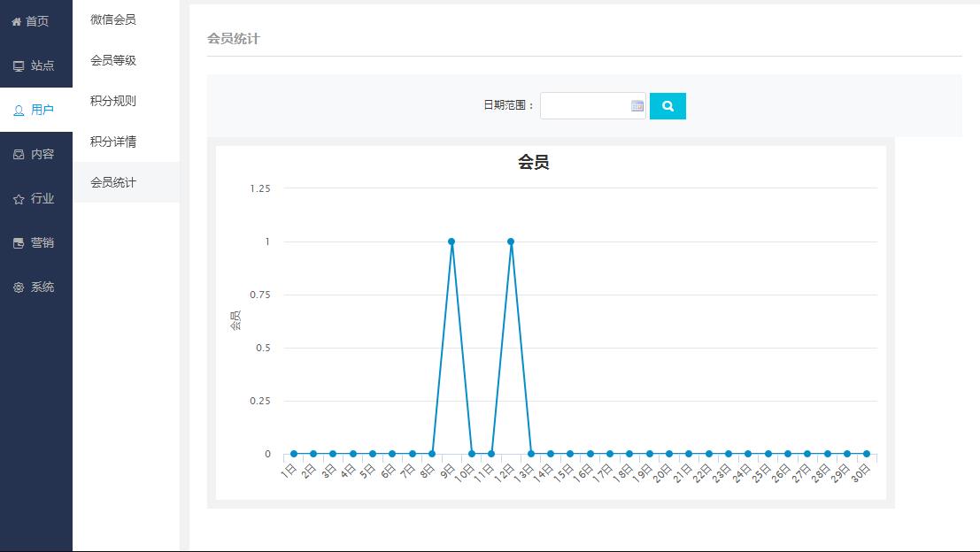Click the y-axis value 1.25

tap(260, 188)
